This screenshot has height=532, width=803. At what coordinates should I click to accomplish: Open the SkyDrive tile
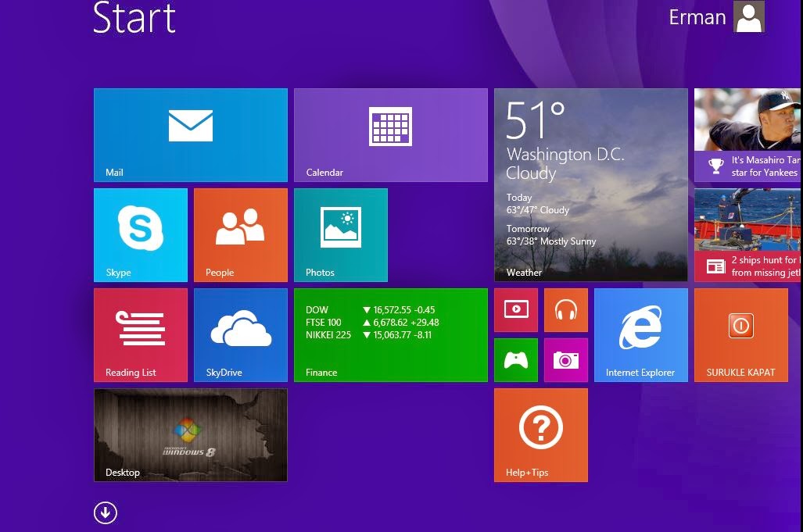(241, 335)
